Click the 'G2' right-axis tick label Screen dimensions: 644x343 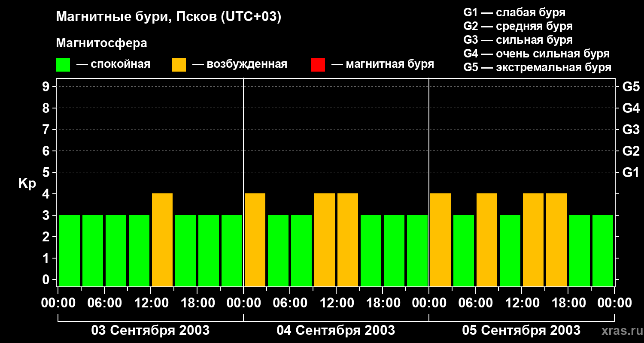[x=631, y=151]
